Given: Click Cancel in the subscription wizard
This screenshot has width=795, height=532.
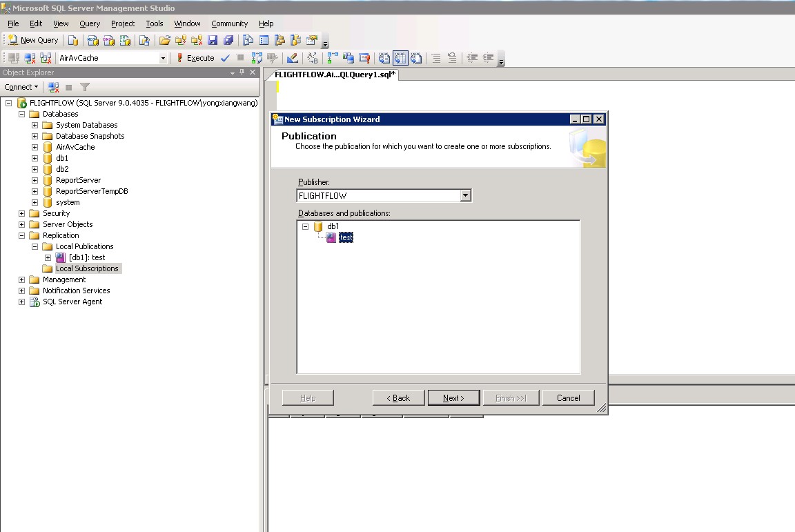Looking at the screenshot, I should point(568,397).
